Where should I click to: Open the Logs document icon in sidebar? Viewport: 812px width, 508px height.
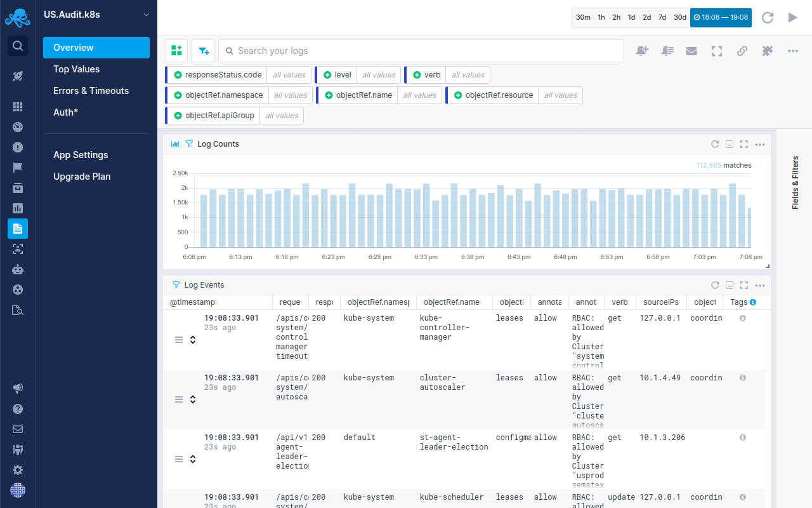pyautogui.click(x=18, y=229)
